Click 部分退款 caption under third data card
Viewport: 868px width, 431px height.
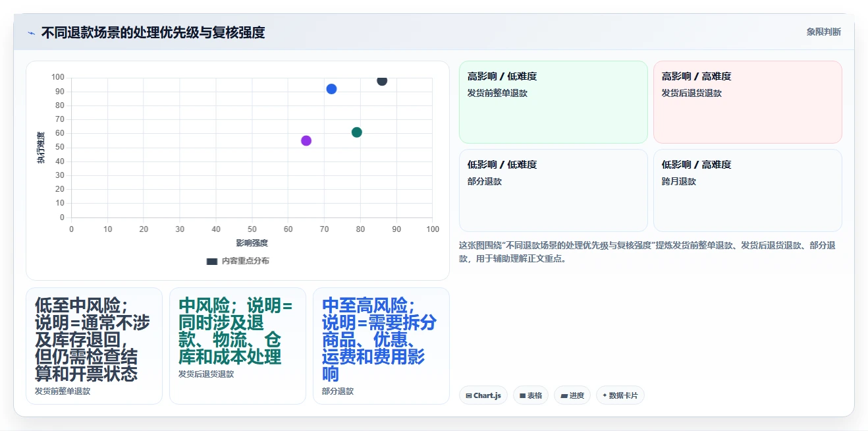point(338,391)
